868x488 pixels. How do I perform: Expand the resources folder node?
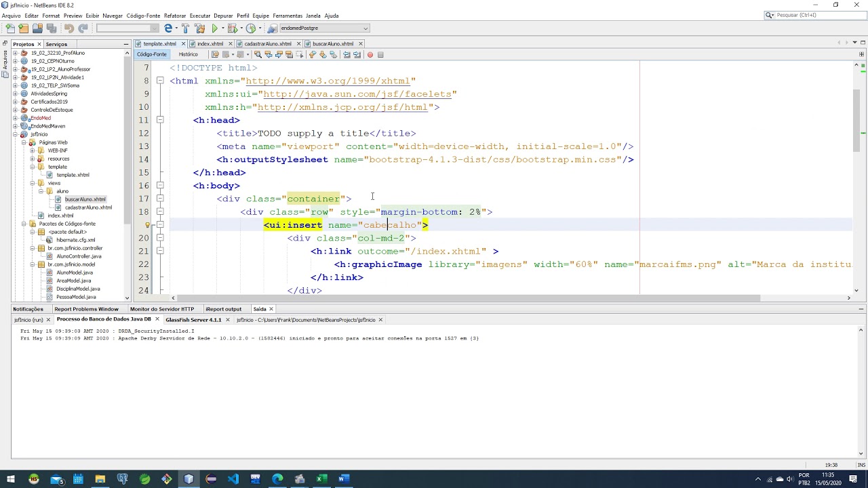click(x=32, y=159)
